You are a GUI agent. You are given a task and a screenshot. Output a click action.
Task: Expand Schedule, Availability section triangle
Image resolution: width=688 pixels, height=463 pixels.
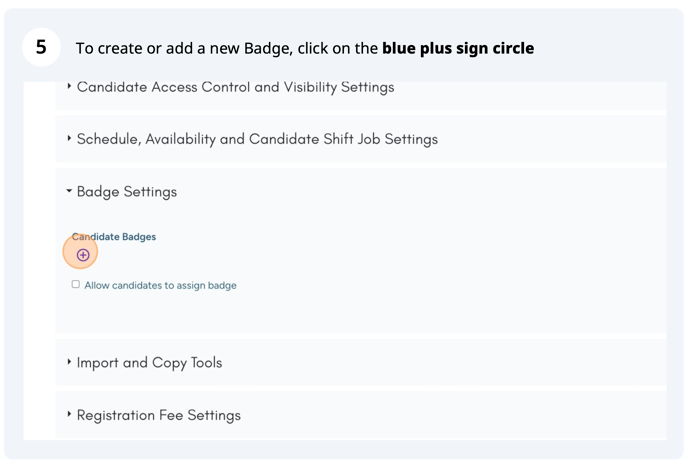[69, 139]
